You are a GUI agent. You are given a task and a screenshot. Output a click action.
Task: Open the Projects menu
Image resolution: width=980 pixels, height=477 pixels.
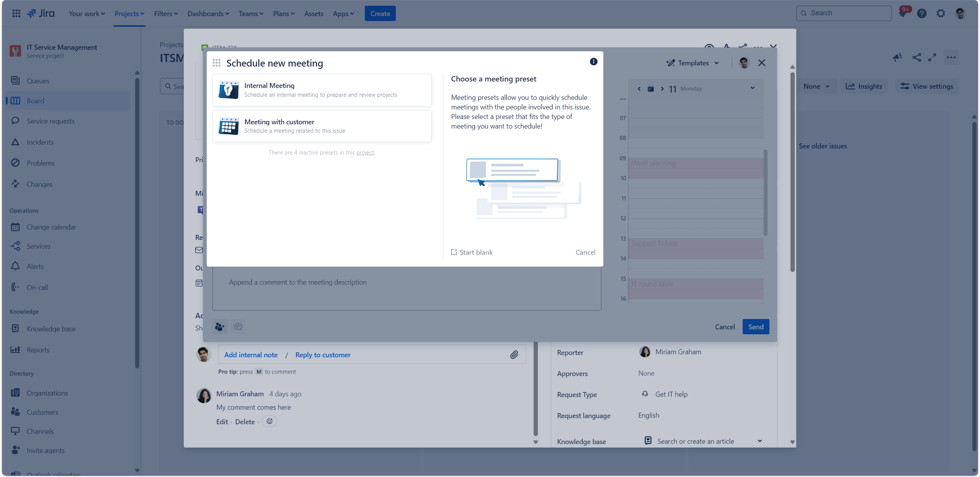[129, 13]
